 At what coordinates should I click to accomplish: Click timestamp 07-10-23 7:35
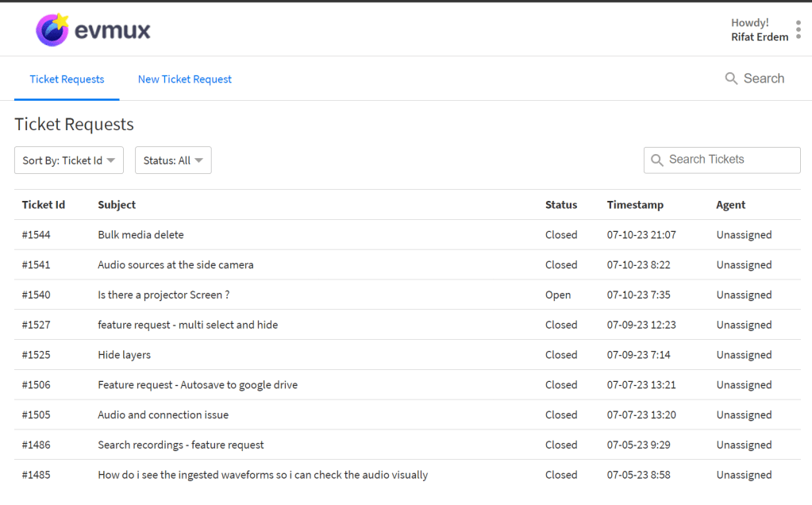(638, 295)
